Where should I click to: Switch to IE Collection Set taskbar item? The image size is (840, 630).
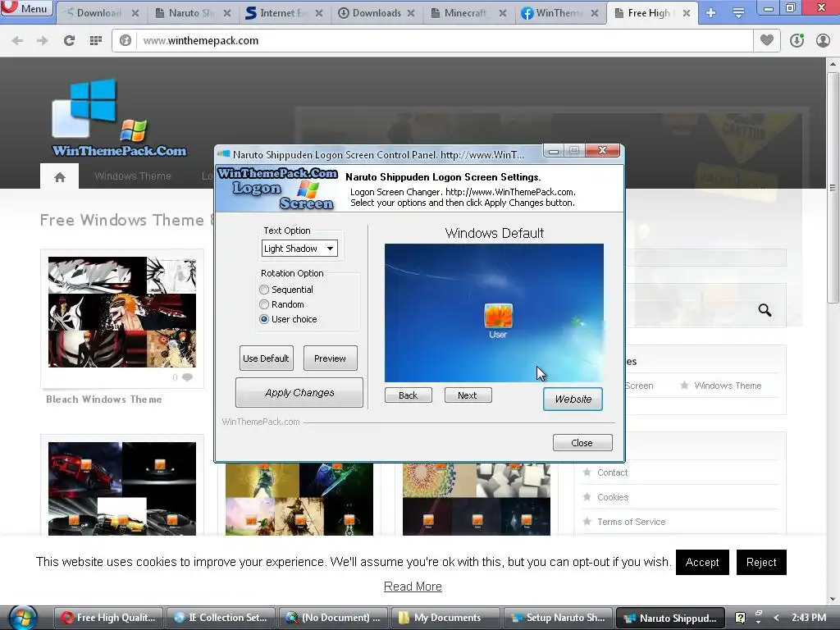coord(221,618)
